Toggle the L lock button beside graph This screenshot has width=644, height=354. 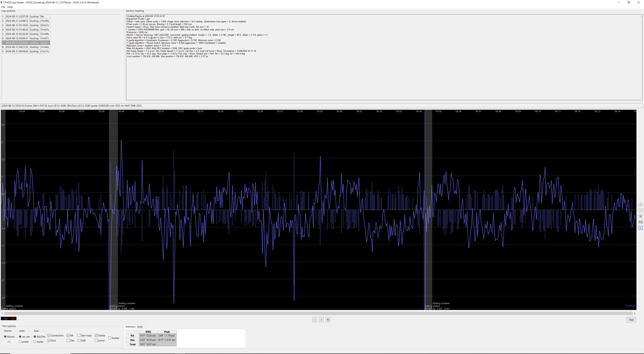point(640,228)
